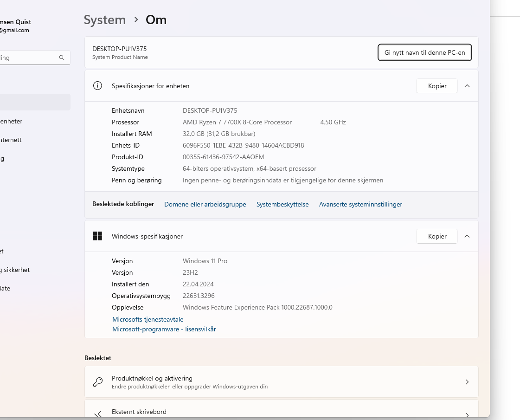Copy Windows specifications using Kopier
This screenshot has width=520, height=420.
click(437, 236)
